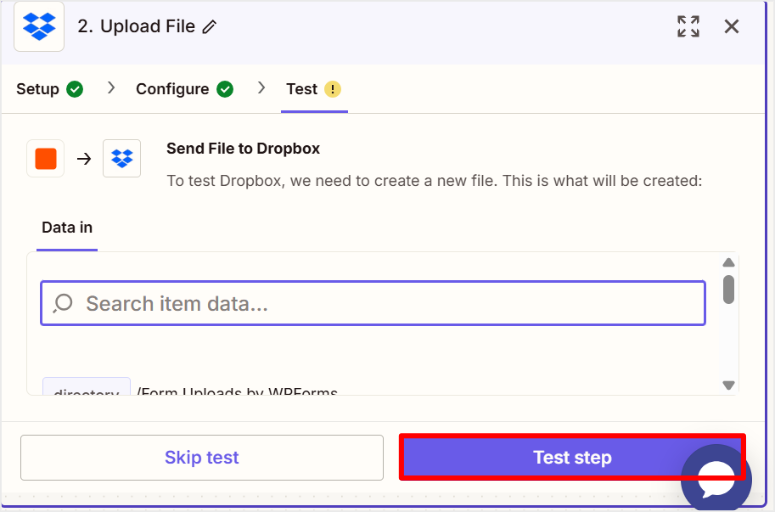The width and height of the screenshot is (775, 512).
Task: Click the green check next to Setup
Action: coord(75,89)
